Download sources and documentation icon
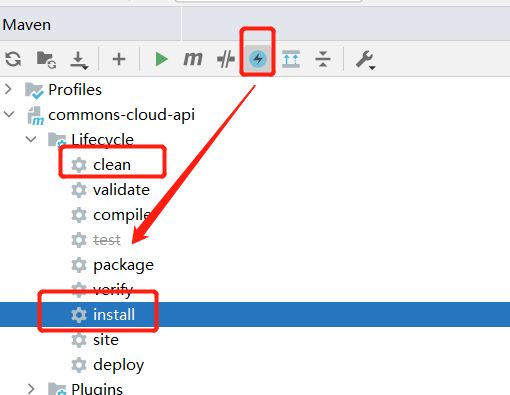This screenshot has width=510, height=395. (x=79, y=60)
